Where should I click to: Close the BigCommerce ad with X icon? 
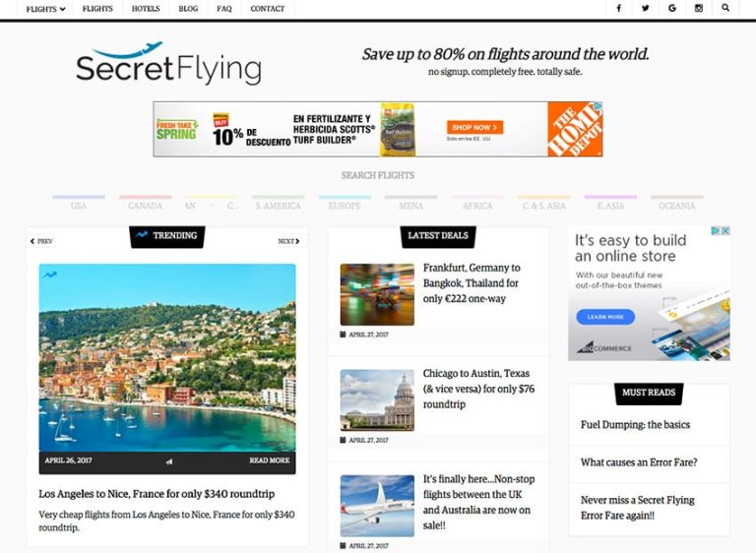[x=725, y=231]
